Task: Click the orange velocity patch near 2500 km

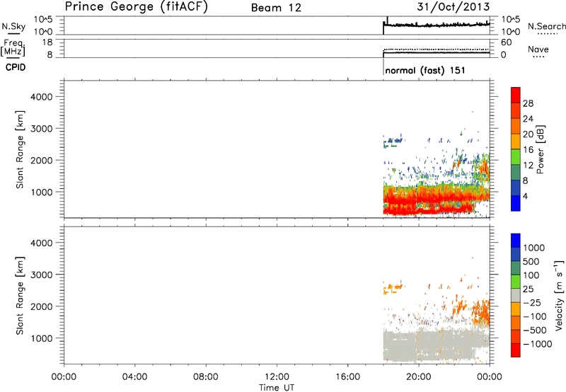Action: [x=393, y=288]
